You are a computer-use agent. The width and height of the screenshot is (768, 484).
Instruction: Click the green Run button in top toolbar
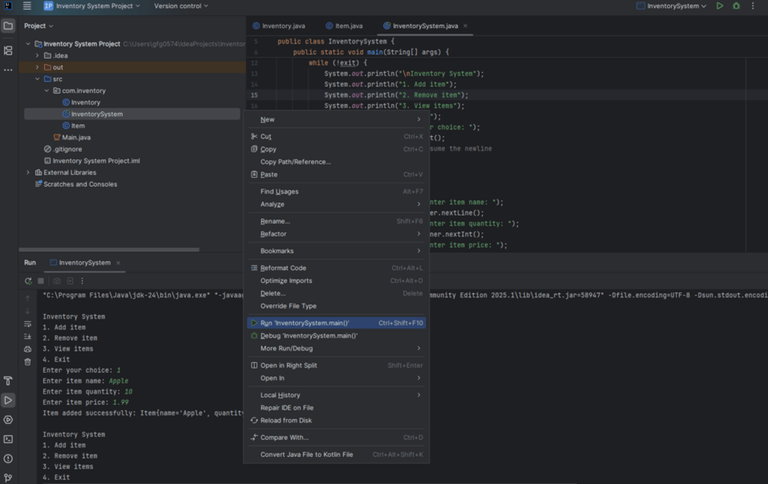(719, 6)
